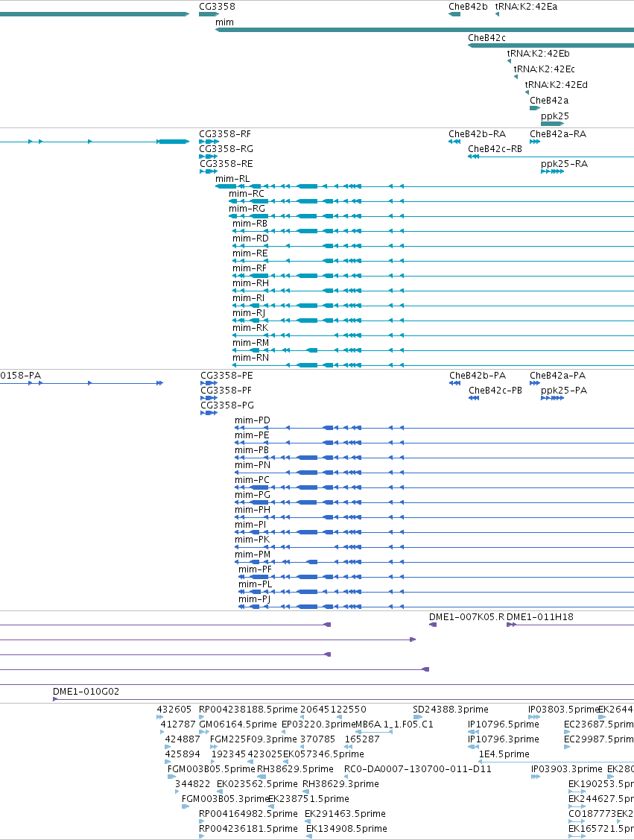Click the mim-RB transcript label

pos(250,224)
